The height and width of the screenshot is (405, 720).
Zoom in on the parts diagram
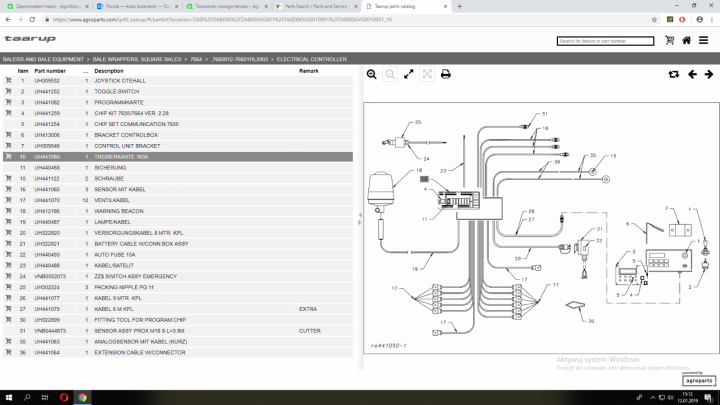click(372, 74)
